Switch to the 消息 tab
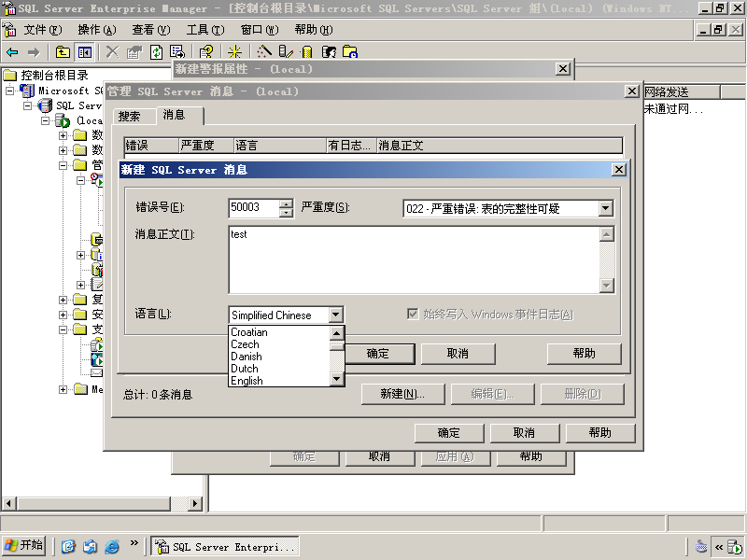Screen dimensions: 747x560 [x=179, y=115]
